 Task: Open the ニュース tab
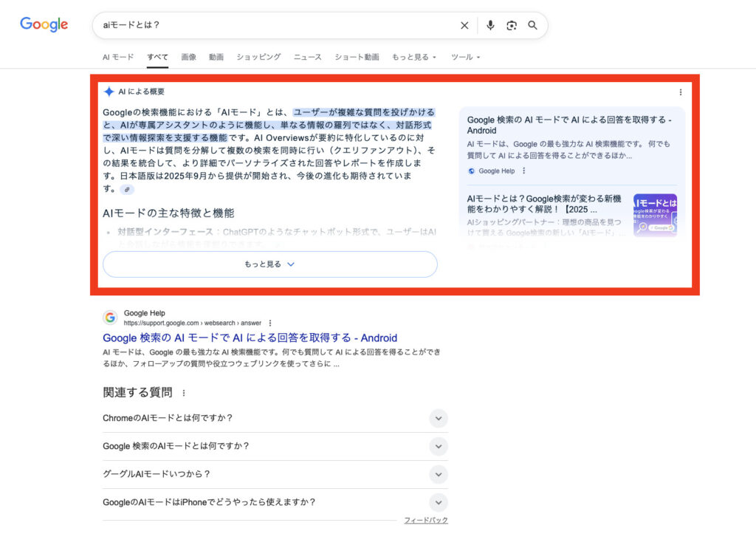coord(307,57)
